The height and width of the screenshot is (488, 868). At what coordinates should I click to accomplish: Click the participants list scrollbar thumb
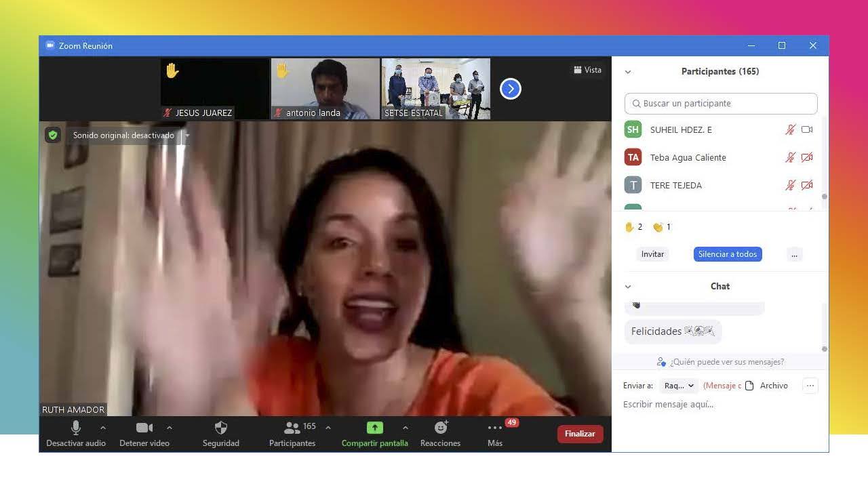point(825,197)
